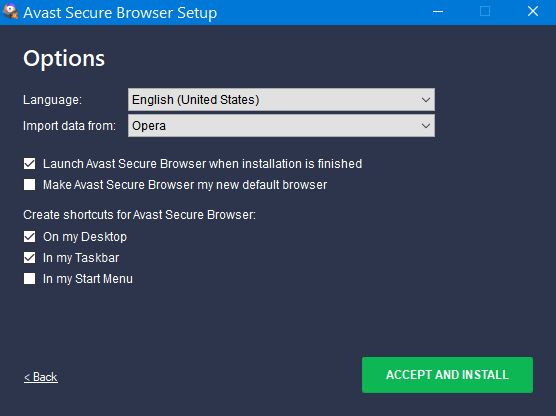The image size is (556, 416).
Task: Go back using the < Back link
Action: pos(41,377)
